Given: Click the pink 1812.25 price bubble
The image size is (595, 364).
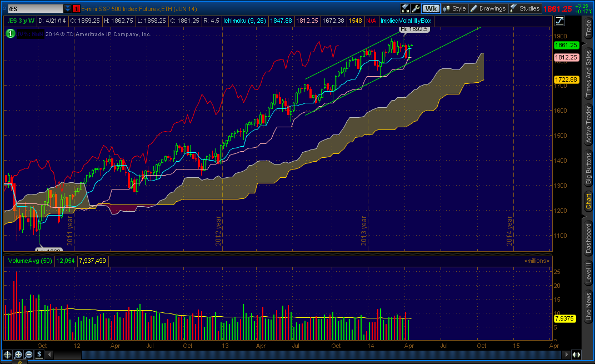Looking at the screenshot, I should [x=566, y=57].
